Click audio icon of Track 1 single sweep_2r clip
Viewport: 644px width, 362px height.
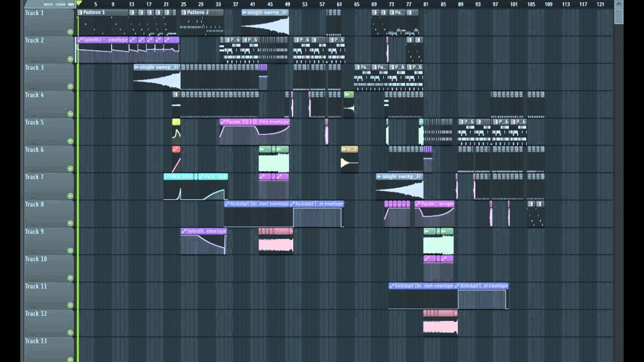245,13
